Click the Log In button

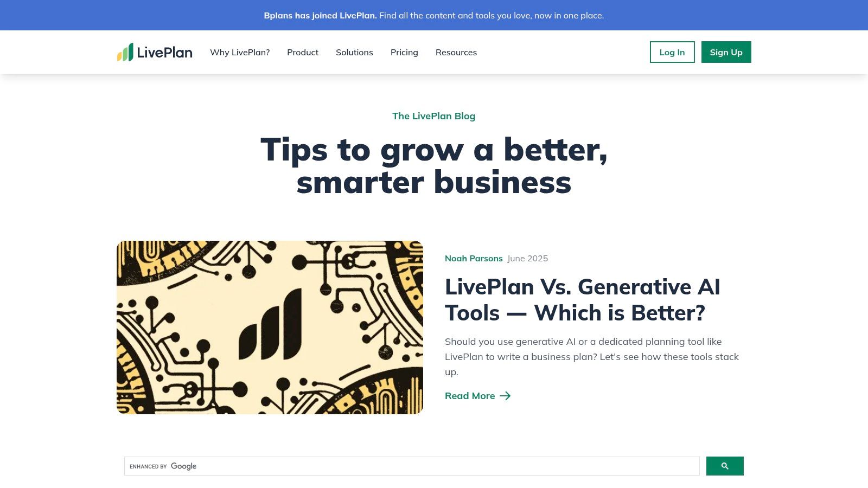click(x=672, y=52)
